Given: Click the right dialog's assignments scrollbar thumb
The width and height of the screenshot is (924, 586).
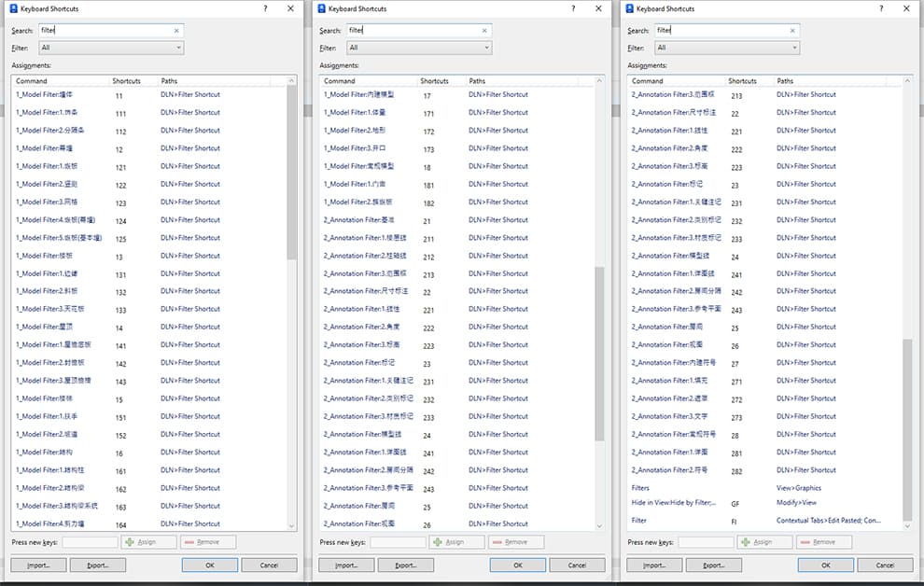Looking at the screenshot, I should point(907,430).
